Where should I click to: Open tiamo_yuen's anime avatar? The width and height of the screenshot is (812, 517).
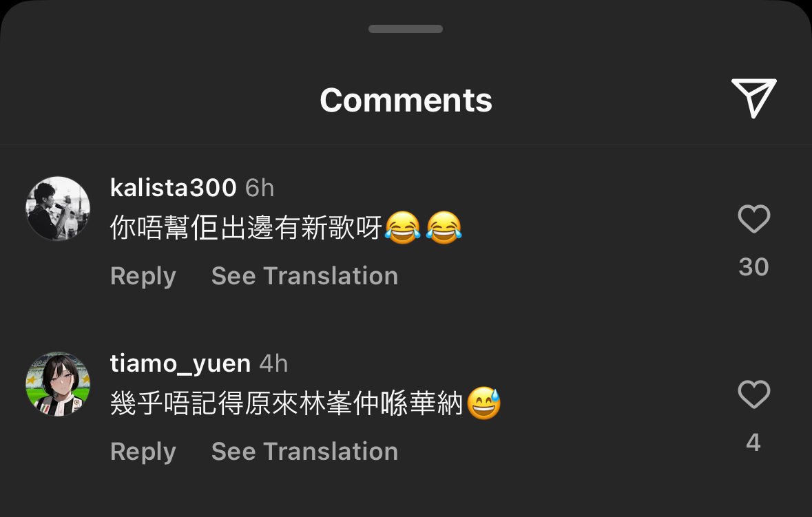click(58, 384)
